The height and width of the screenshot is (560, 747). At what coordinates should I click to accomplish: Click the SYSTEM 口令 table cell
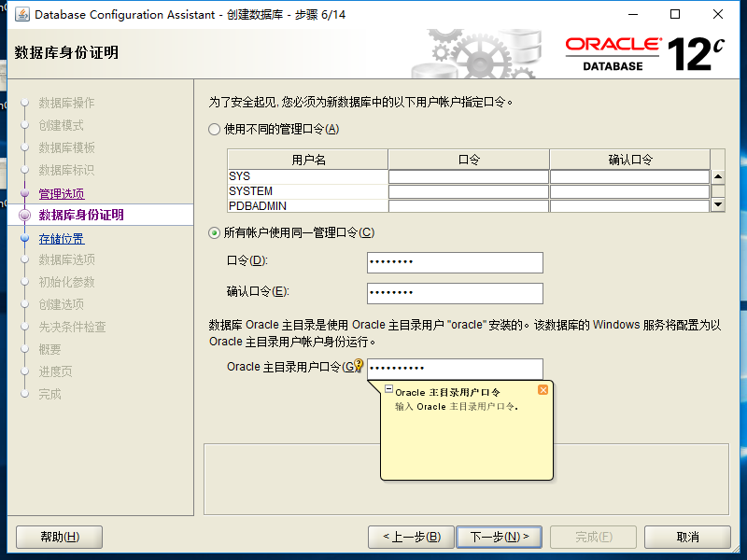[469, 191]
